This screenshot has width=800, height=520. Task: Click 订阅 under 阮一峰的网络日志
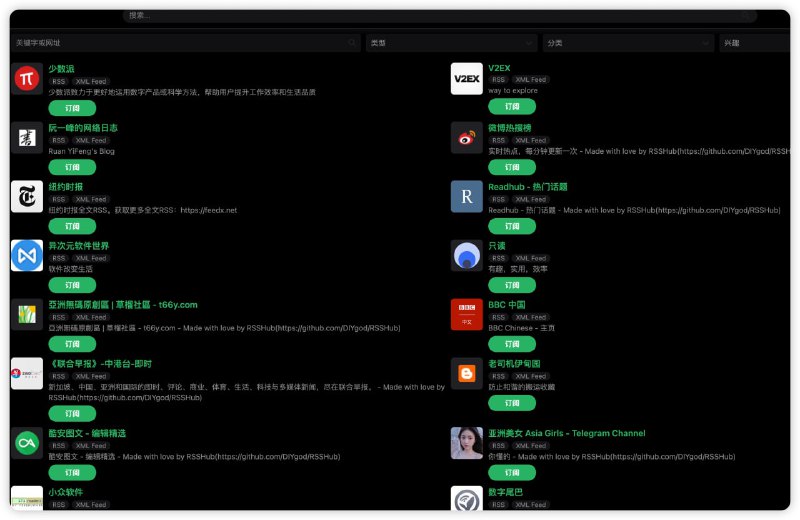pyautogui.click(x=72, y=167)
